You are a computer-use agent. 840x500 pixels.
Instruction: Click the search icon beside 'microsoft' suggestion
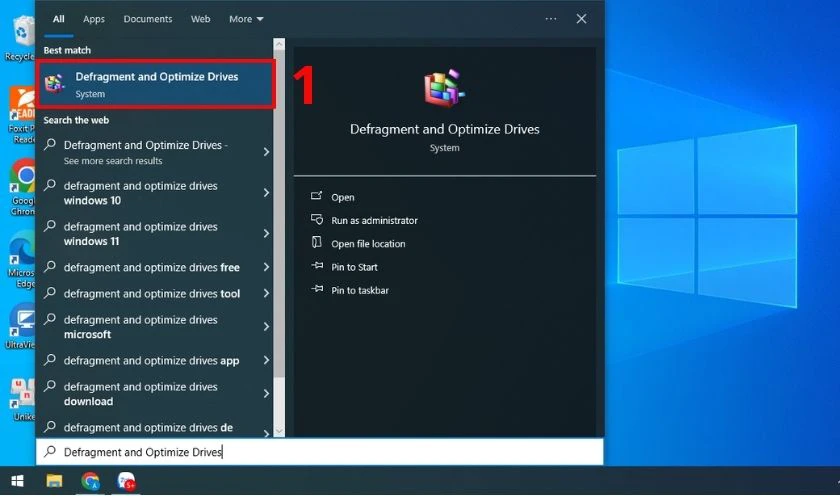click(50, 319)
